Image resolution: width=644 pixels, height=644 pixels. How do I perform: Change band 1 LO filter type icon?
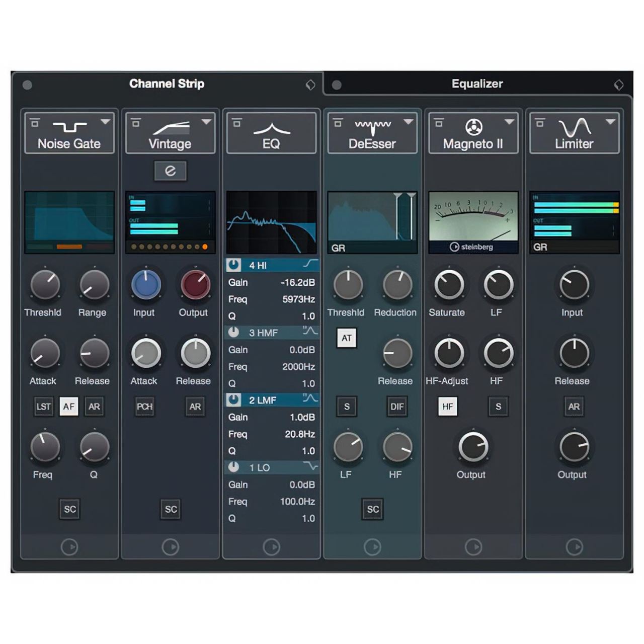click(310, 466)
